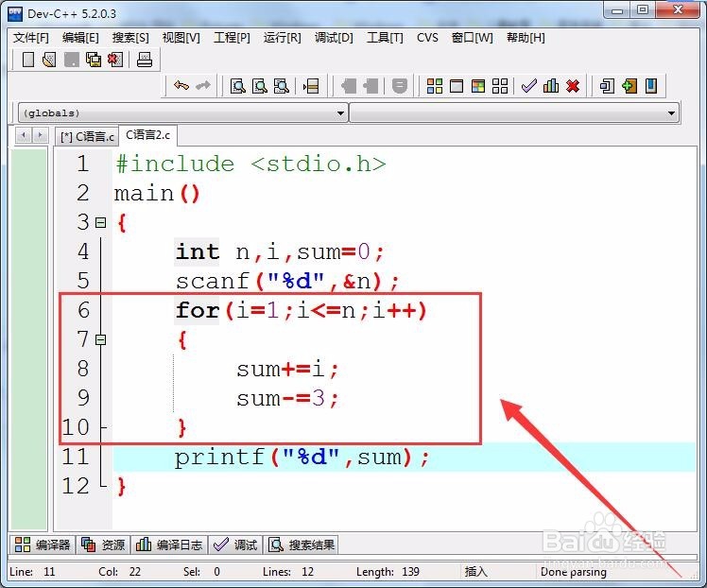Print the current source file
The image size is (707, 588).
click(145, 60)
